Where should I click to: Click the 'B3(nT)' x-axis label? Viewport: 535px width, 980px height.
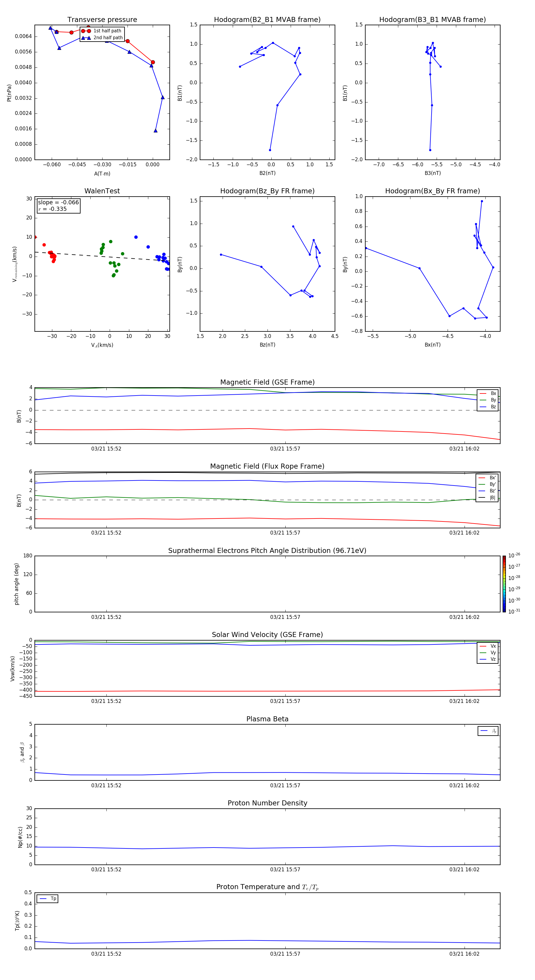432,173
